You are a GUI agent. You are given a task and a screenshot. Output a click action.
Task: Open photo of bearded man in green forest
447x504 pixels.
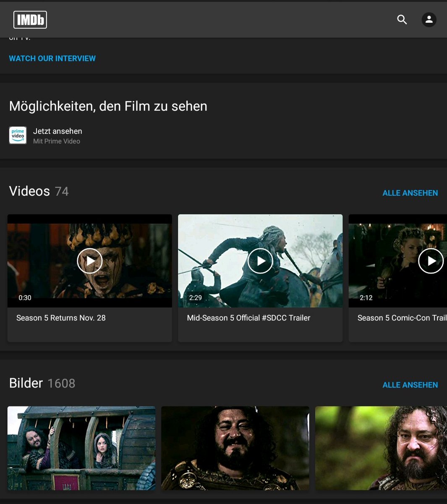pyautogui.click(x=381, y=448)
